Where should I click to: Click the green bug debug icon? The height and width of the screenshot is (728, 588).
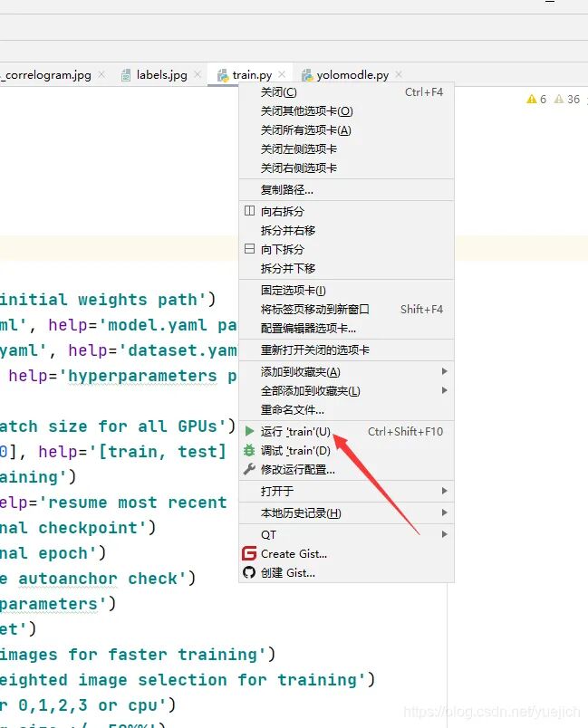(x=249, y=450)
